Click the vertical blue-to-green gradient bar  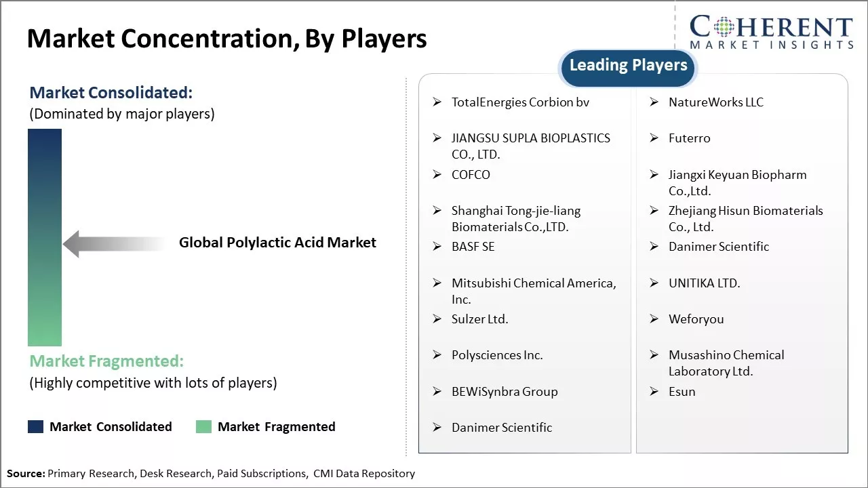pos(45,237)
